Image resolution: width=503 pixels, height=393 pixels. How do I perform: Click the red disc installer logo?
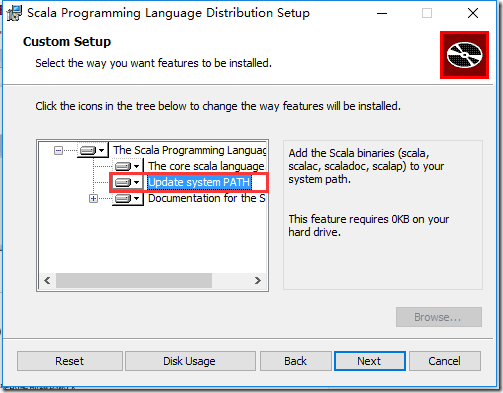[464, 55]
